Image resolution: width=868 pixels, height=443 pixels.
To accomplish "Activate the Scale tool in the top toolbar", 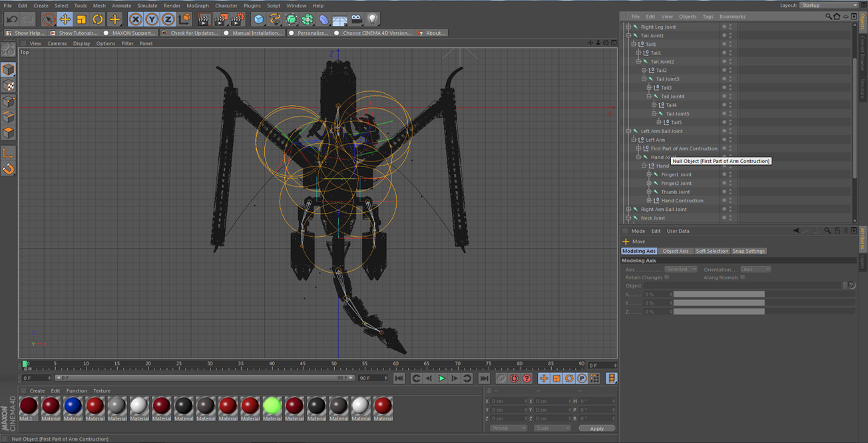I will (x=81, y=19).
